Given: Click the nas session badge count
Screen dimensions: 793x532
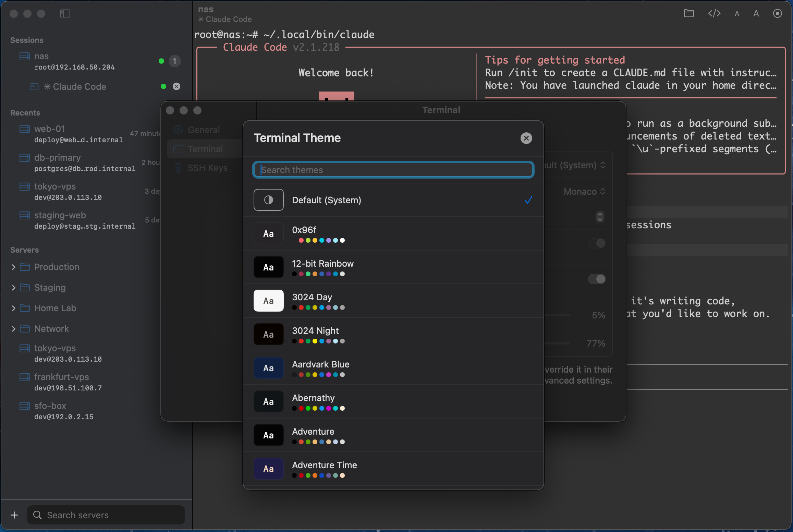Looking at the screenshot, I should point(174,61).
